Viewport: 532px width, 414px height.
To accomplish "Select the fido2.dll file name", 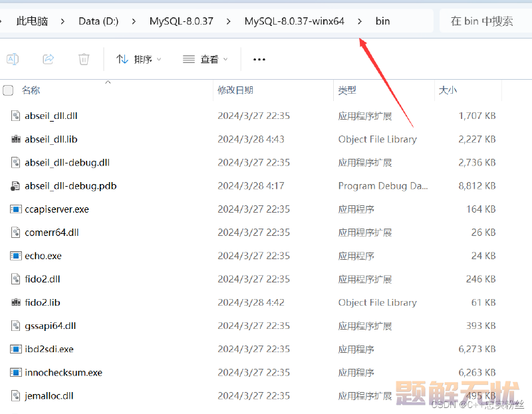I will point(43,279).
